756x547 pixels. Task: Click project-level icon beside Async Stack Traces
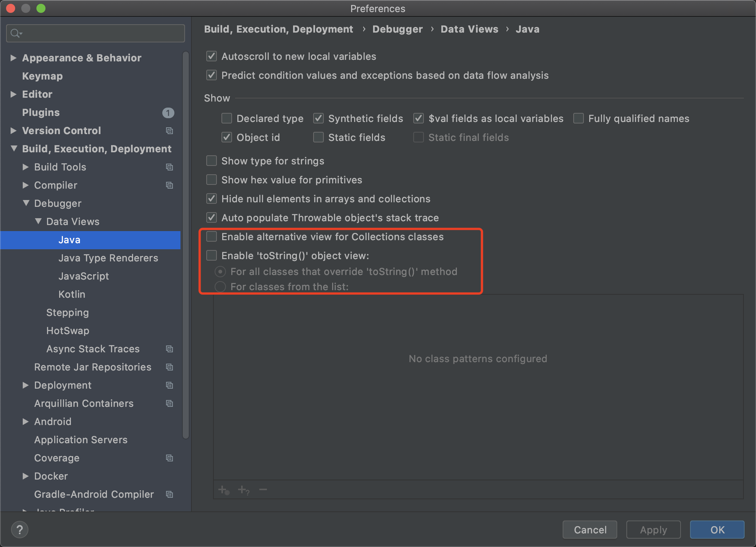(169, 349)
